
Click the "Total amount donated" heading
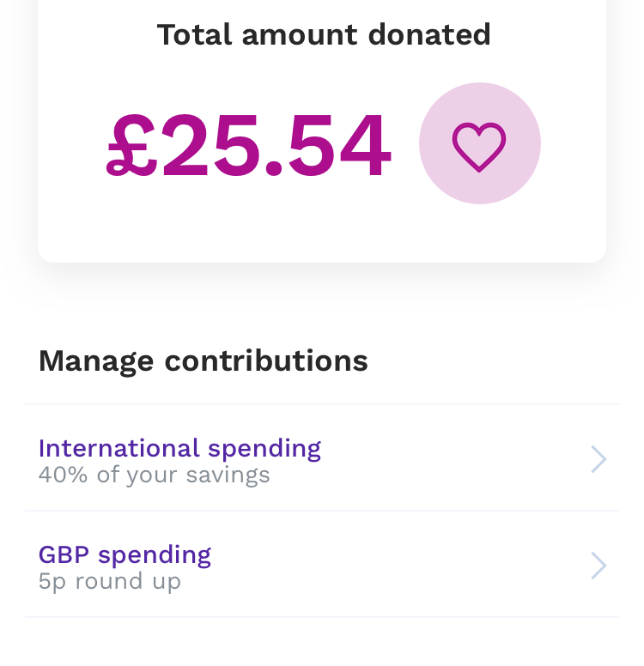[324, 35]
